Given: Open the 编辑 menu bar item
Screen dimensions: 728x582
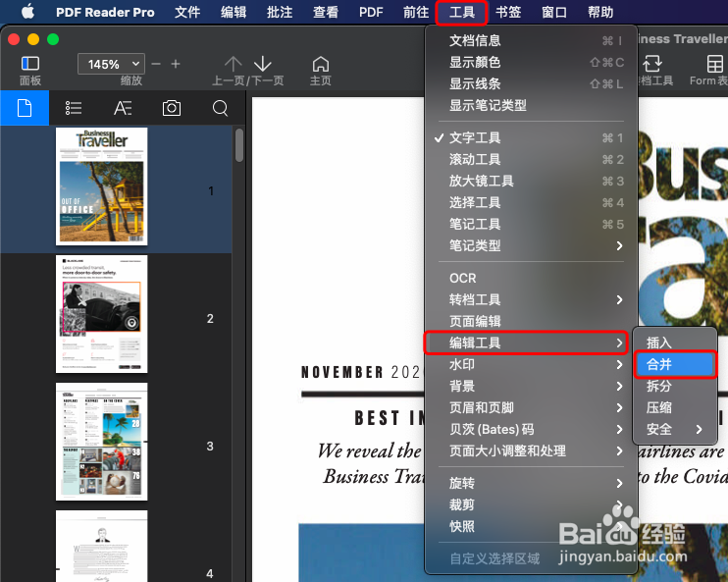Looking at the screenshot, I should point(234,12).
